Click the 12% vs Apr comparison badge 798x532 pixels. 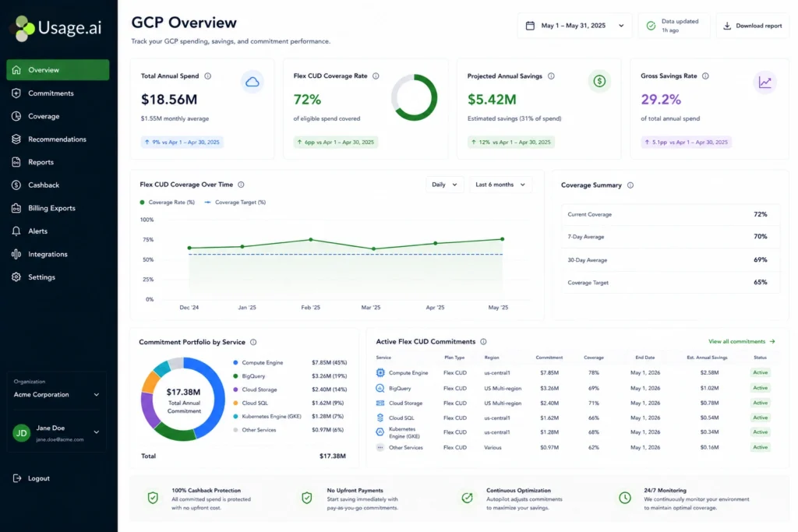point(511,143)
